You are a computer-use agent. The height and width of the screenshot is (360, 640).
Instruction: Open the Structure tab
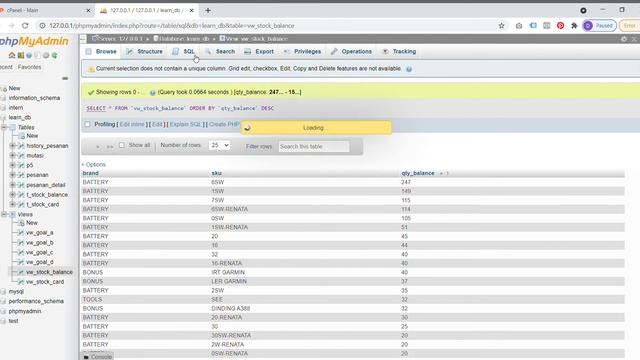144,51
